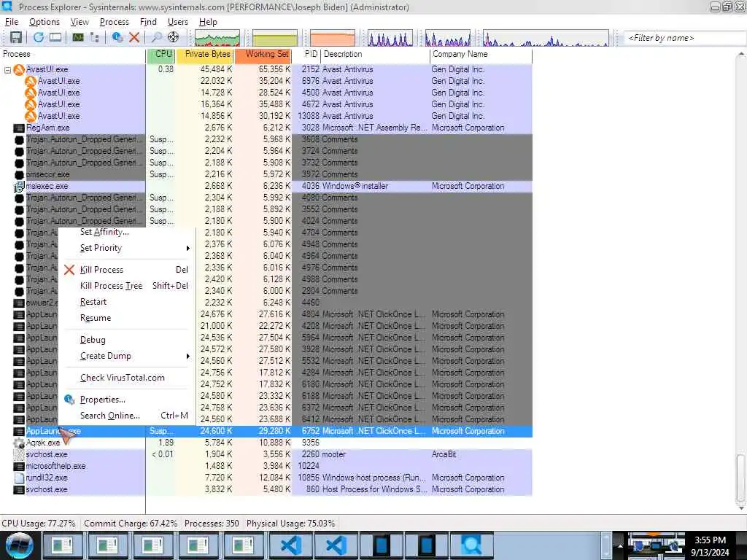Open the View menu
Image resolution: width=747 pixels, height=560 pixels.
click(80, 22)
